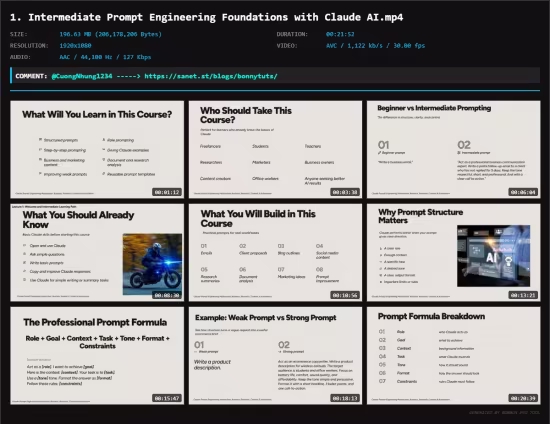Click the AI hologram image in slide
This screenshot has width=550, height=424.
coord(494,256)
